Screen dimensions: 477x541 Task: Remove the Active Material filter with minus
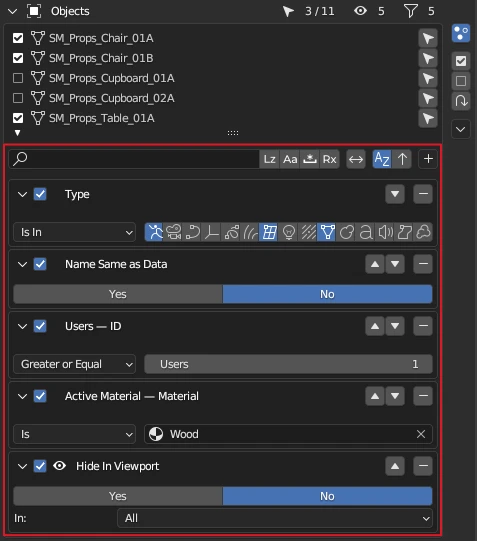[x=423, y=396]
